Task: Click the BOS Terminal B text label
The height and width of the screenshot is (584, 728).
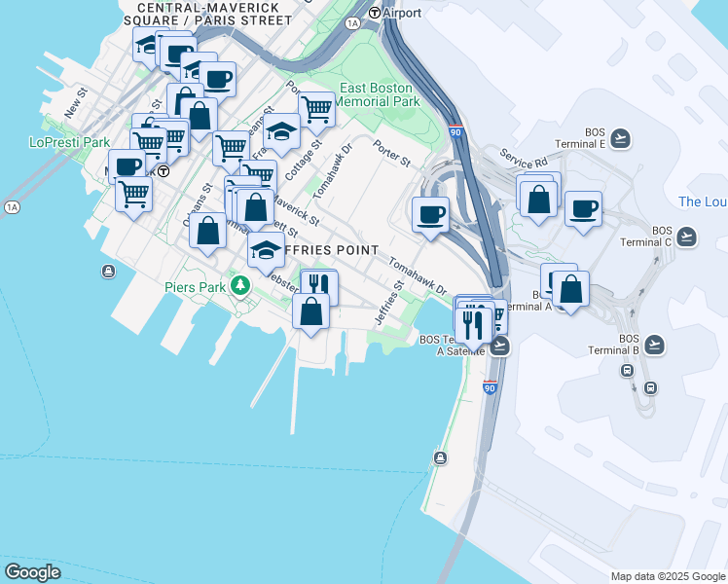Action: point(614,345)
